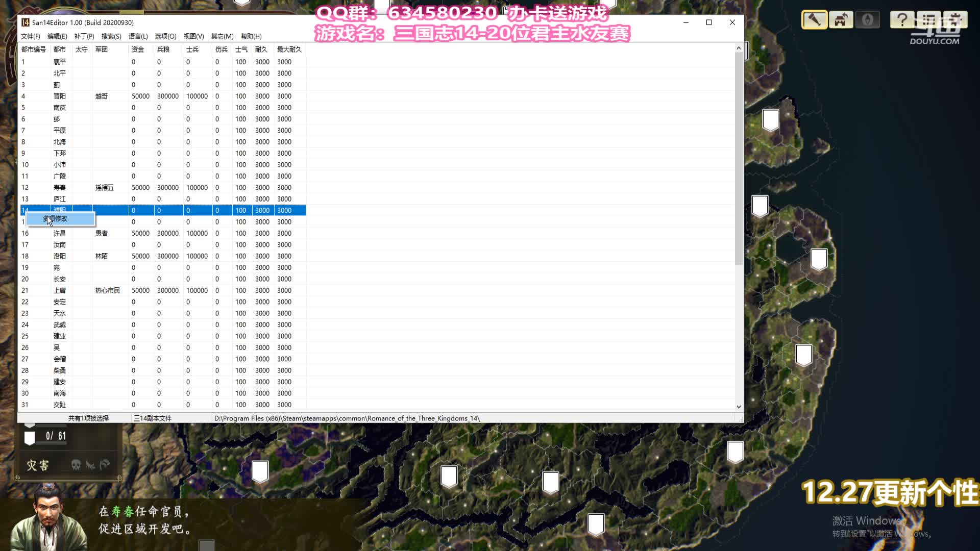This screenshot has width=980, height=551.
Task: Select the city row 上庸
Action: [163, 290]
